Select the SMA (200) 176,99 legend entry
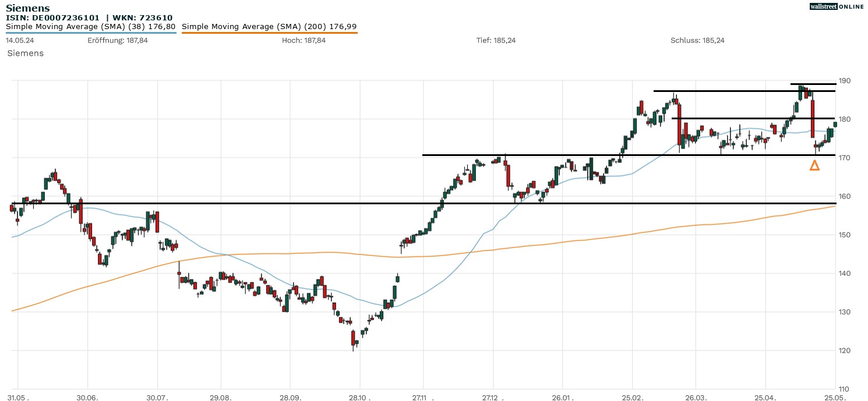Image resolution: width=868 pixels, height=401 pixels. click(269, 27)
